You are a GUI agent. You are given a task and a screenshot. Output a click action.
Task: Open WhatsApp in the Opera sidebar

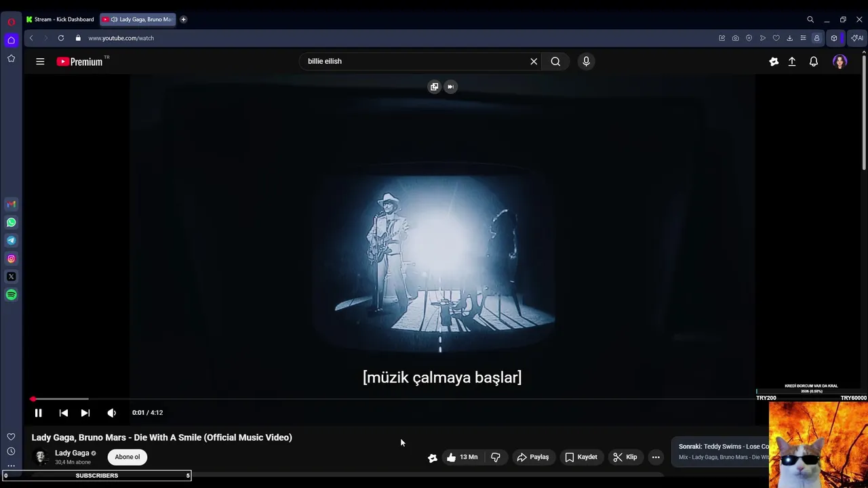coord(11,222)
